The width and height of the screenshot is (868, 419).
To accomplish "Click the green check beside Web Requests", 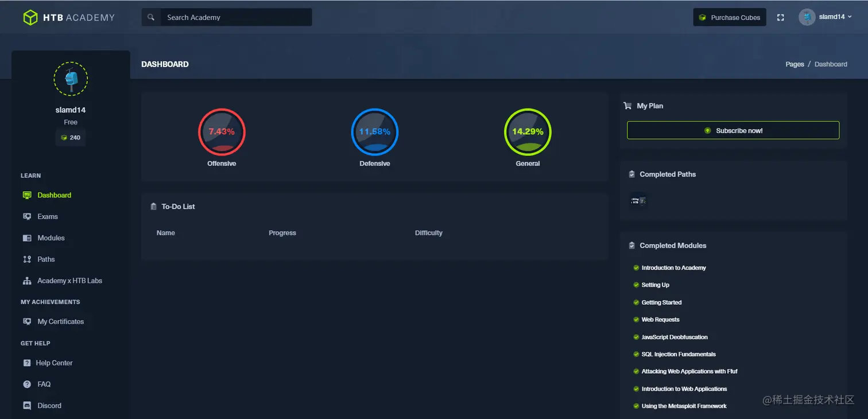I will click(636, 319).
